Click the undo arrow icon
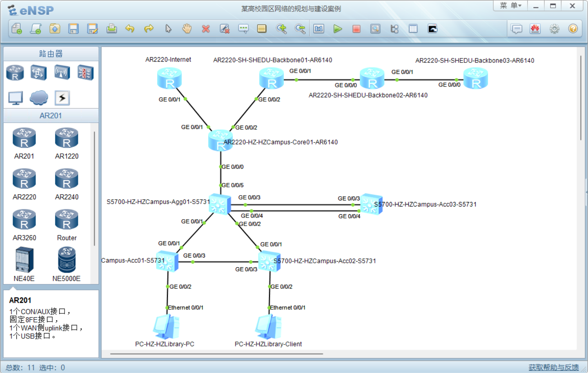588x373 pixels. (130, 29)
